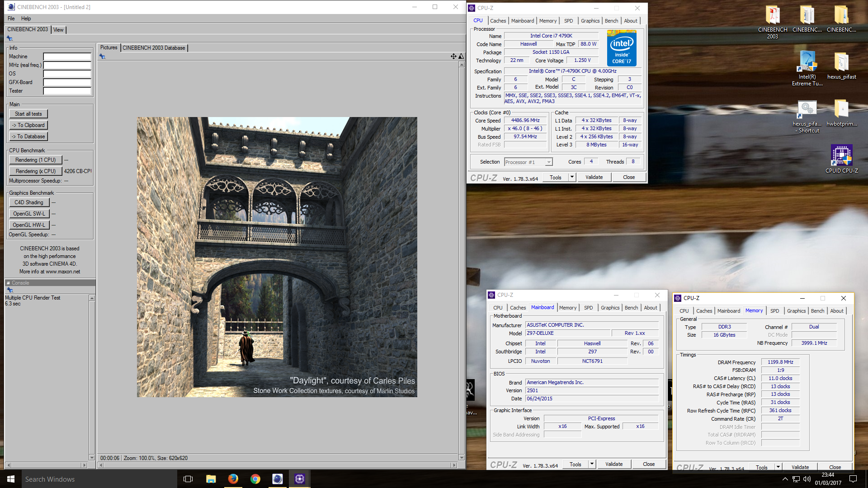The image size is (868, 488).
Task: Click the pin icon in Pictures panel
Action: (102, 56)
